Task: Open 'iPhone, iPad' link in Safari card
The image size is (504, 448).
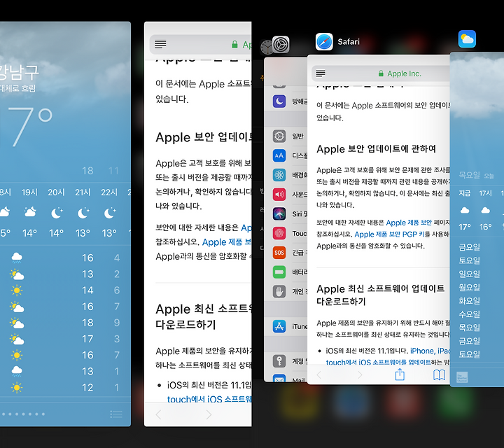Action: pos(430,351)
